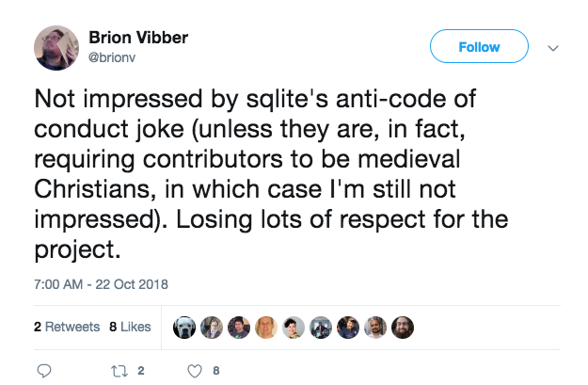
Task: Expand the tweet options chevron menu
Action: 553,47
